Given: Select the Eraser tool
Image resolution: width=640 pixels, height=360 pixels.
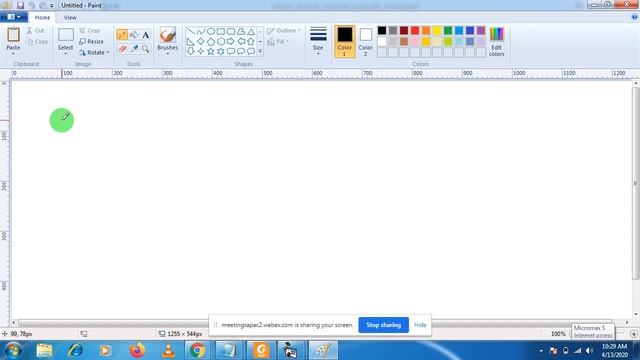Looking at the screenshot, I should pos(122,49).
